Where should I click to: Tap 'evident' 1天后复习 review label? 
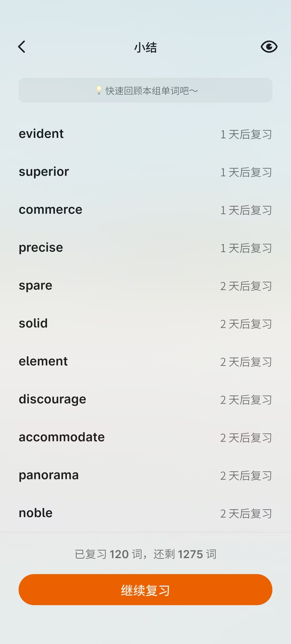coord(246,135)
